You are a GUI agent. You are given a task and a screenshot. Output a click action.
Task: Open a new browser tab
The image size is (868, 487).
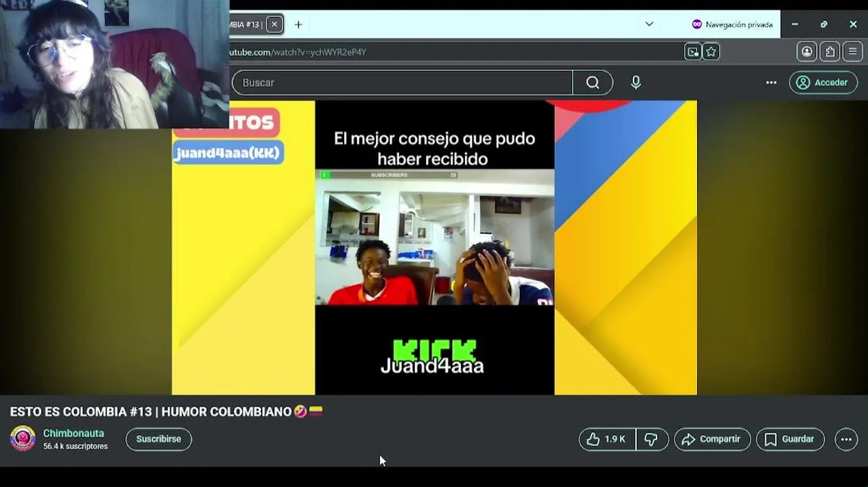click(298, 24)
